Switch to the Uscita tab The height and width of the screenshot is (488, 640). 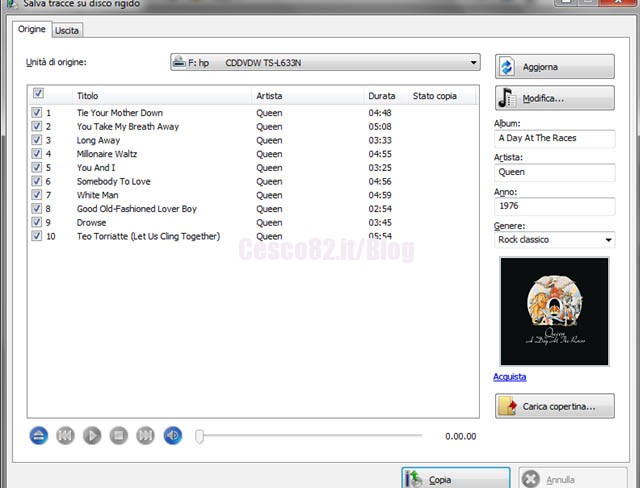(67, 31)
